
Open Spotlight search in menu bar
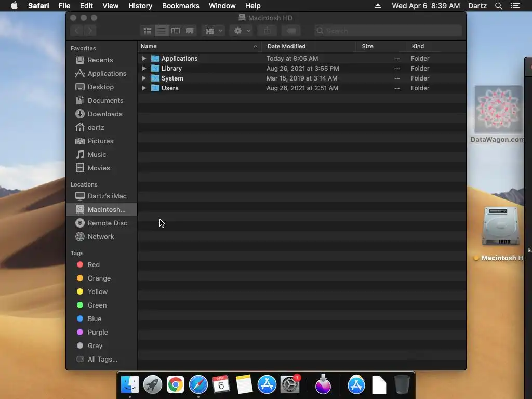pos(498,6)
